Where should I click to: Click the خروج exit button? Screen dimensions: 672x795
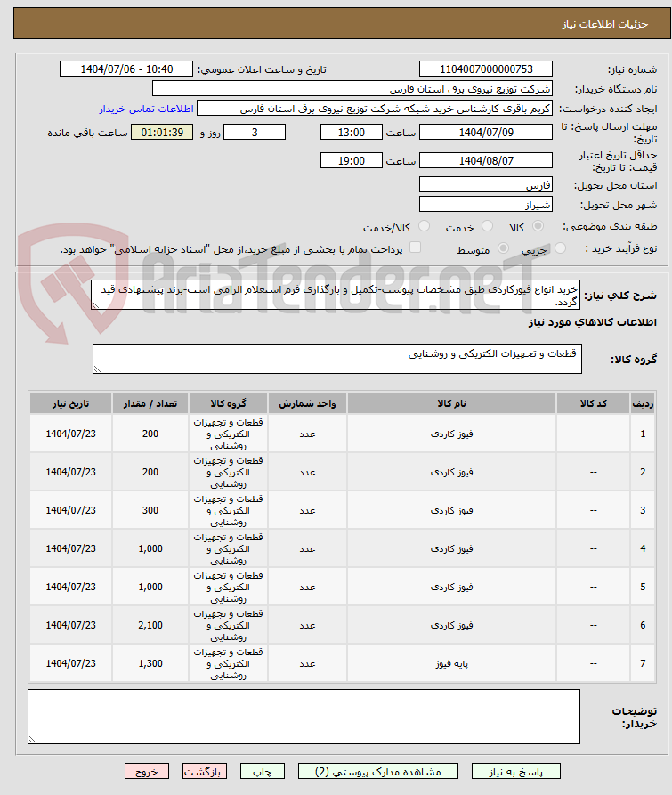(147, 771)
